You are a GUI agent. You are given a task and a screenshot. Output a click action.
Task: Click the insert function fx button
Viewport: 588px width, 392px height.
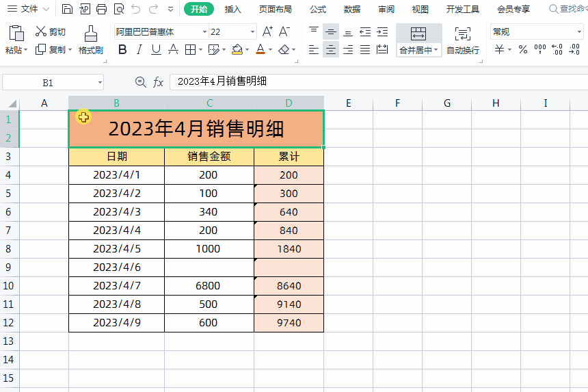(158, 82)
